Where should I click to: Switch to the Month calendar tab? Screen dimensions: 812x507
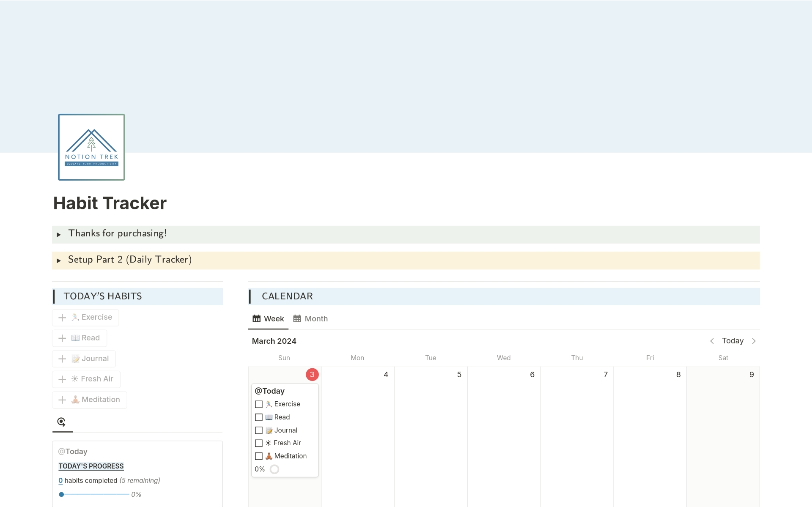tap(310, 319)
